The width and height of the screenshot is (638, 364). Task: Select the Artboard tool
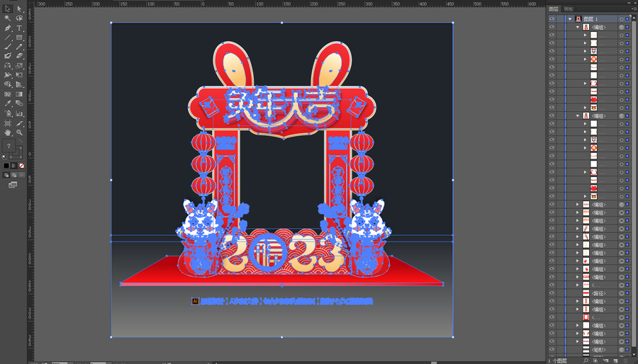[x=8, y=123]
